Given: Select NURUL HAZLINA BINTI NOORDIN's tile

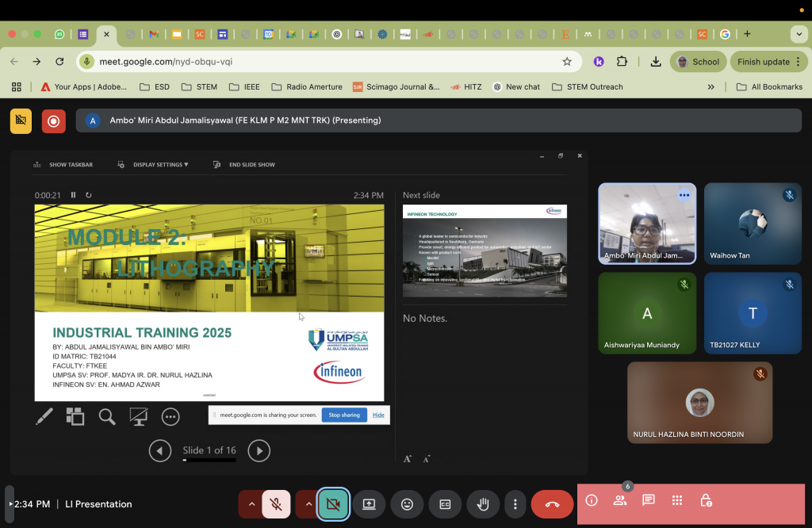Looking at the screenshot, I should pyautogui.click(x=699, y=403).
